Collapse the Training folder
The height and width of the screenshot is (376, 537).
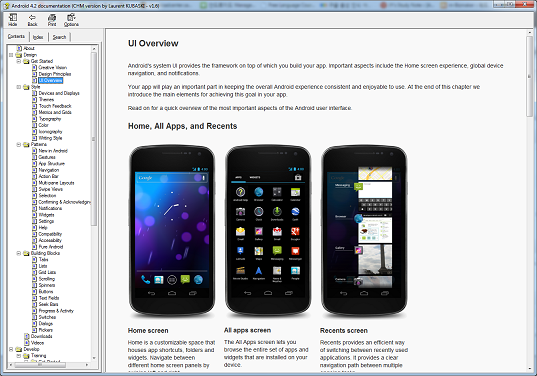19,356
